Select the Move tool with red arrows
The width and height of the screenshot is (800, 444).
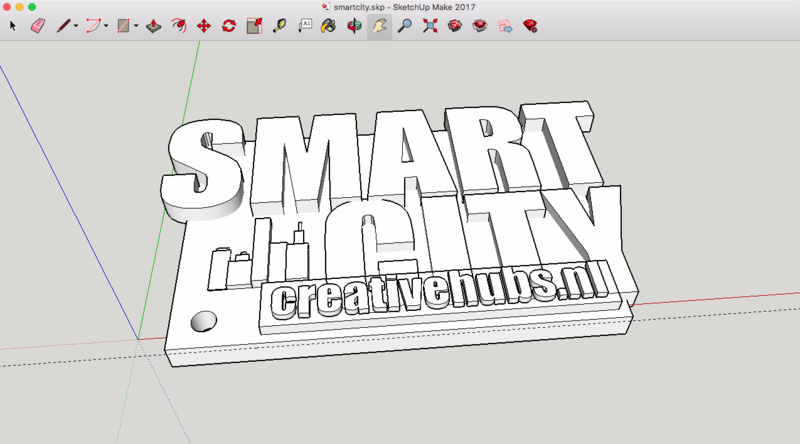pos(203,25)
